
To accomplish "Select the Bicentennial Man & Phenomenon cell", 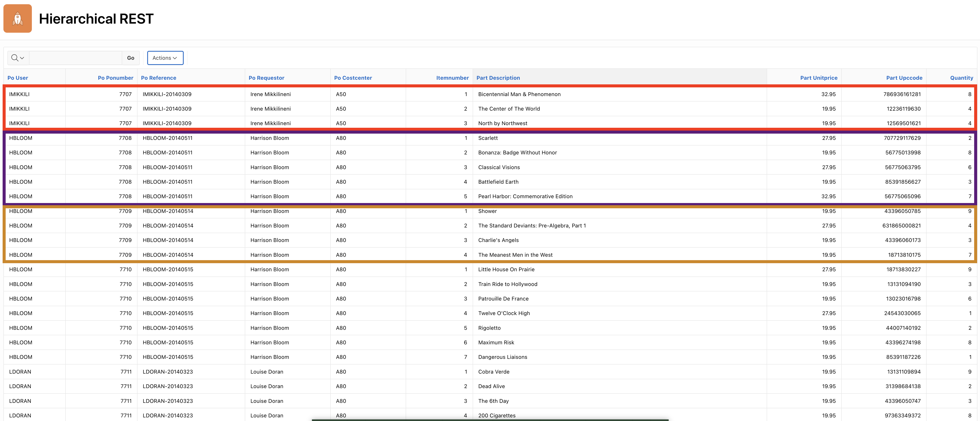I will (519, 94).
